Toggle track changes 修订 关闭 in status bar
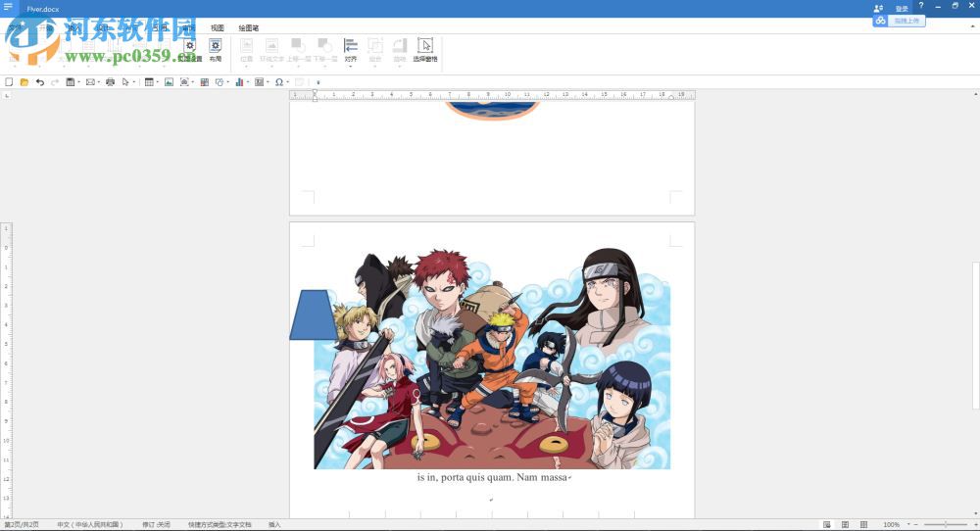Viewport: 980px width, 531px height. coord(156,525)
